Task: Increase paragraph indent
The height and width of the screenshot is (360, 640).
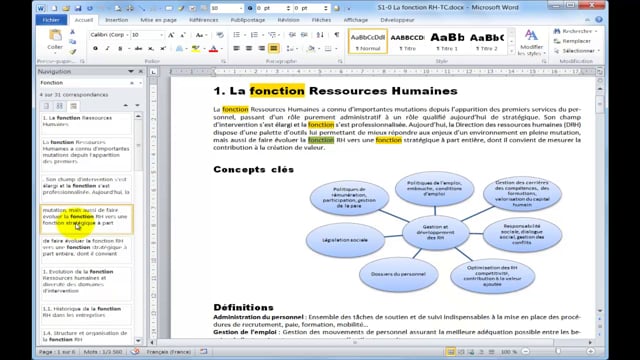Action: pos(304,35)
